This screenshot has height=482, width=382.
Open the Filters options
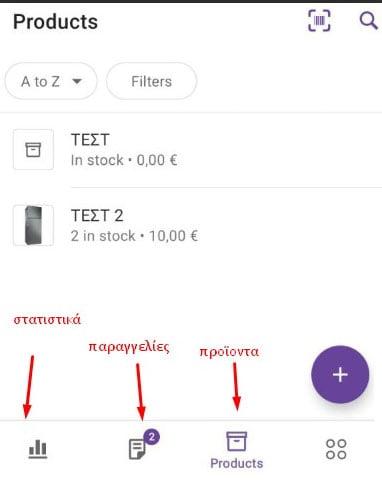[151, 81]
